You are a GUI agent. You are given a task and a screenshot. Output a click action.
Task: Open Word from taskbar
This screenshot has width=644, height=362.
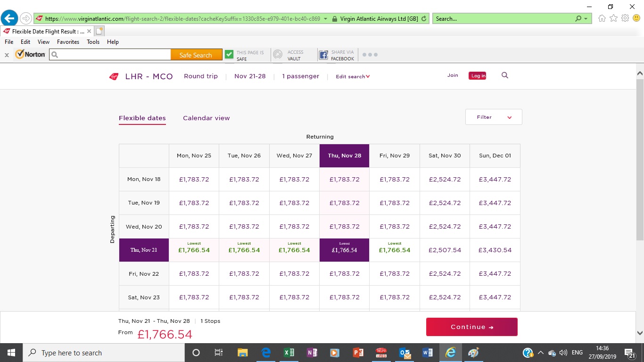(427, 353)
